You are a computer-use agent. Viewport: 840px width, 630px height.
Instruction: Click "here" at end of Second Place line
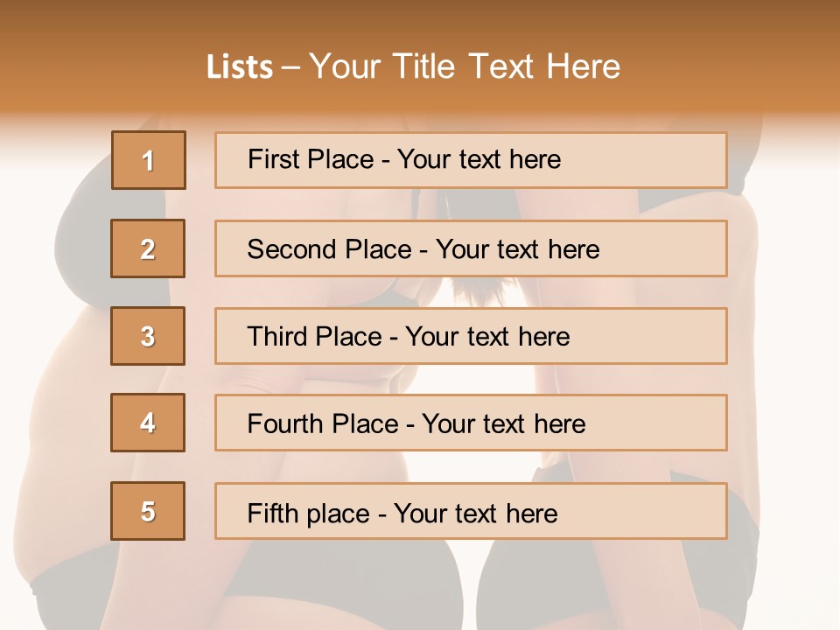point(574,249)
